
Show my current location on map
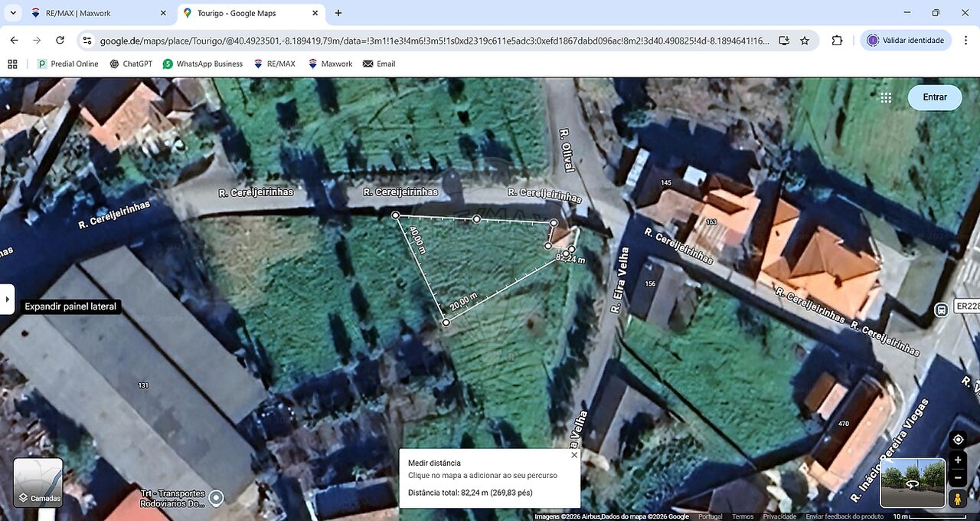[958, 439]
